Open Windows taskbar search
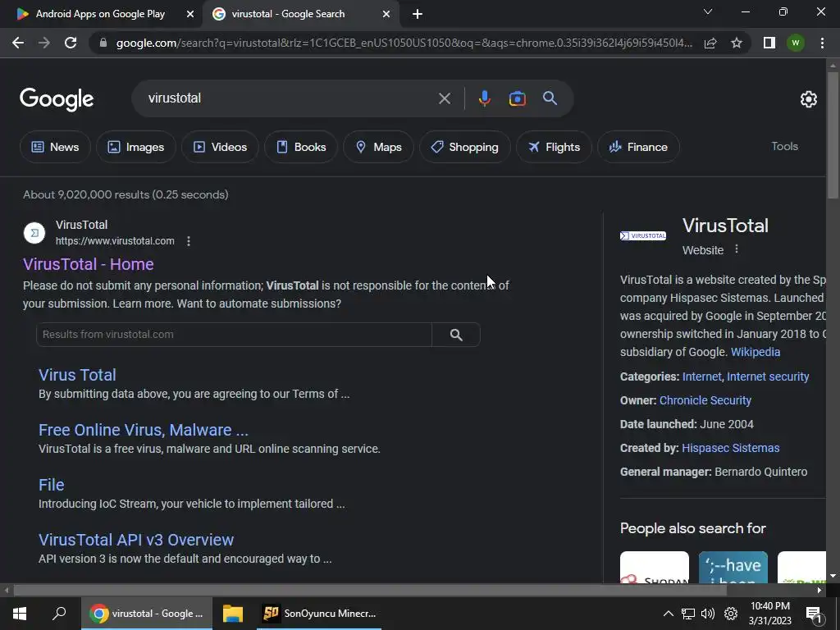 59,614
